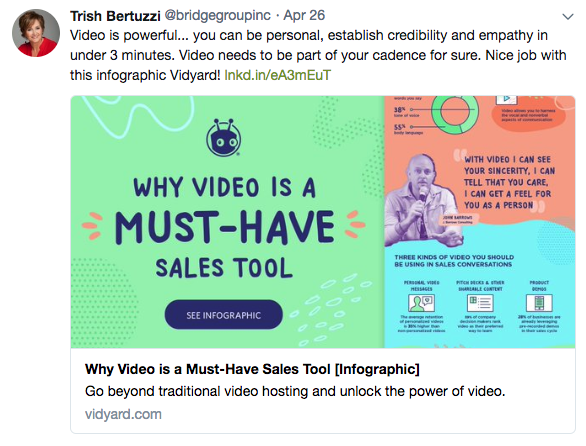The image size is (586, 446).
Task: Click the 'With video I can see' quote
Action: [x=509, y=182]
